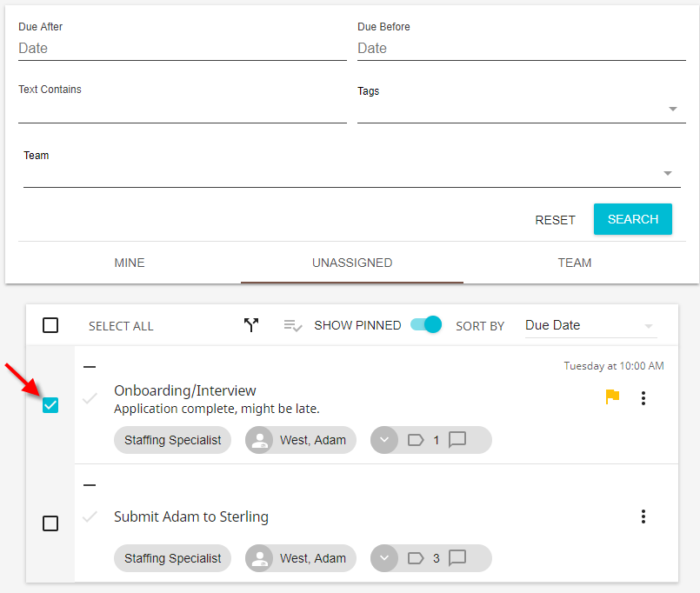This screenshot has height=593, width=700.
Task: Mark Submit Adam to Sterling complete
Action: pos(89,516)
